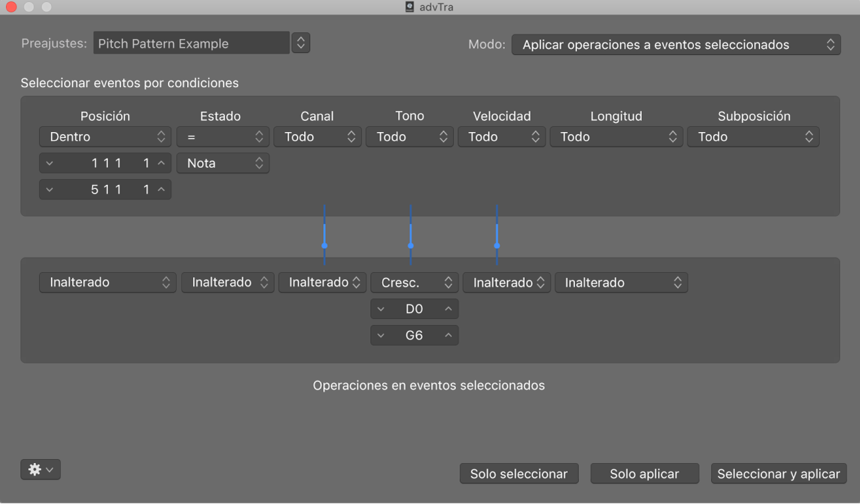The width and height of the screenshot is (860, 504).
Task: Click the advTra document icon in title bar
Action: click(x=410, y=7)
